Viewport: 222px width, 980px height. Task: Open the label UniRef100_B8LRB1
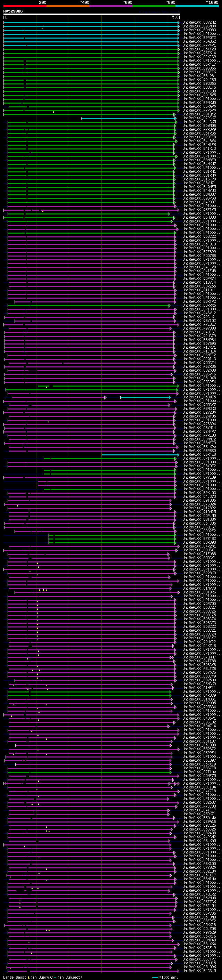[x=199, y=76]
